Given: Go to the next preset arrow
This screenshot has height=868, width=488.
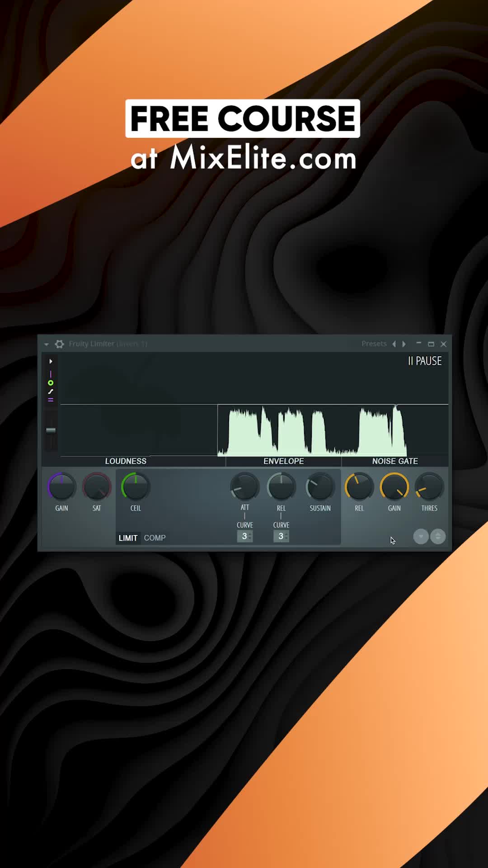Looking at the screenshot, I should (404, 344).
